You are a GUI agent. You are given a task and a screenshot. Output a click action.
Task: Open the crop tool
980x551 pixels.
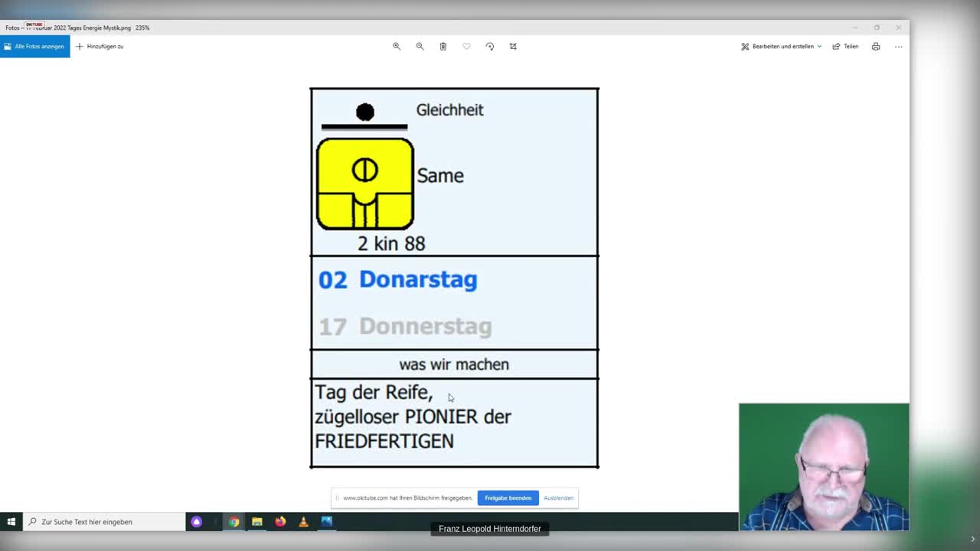click(x=513, y=46)
